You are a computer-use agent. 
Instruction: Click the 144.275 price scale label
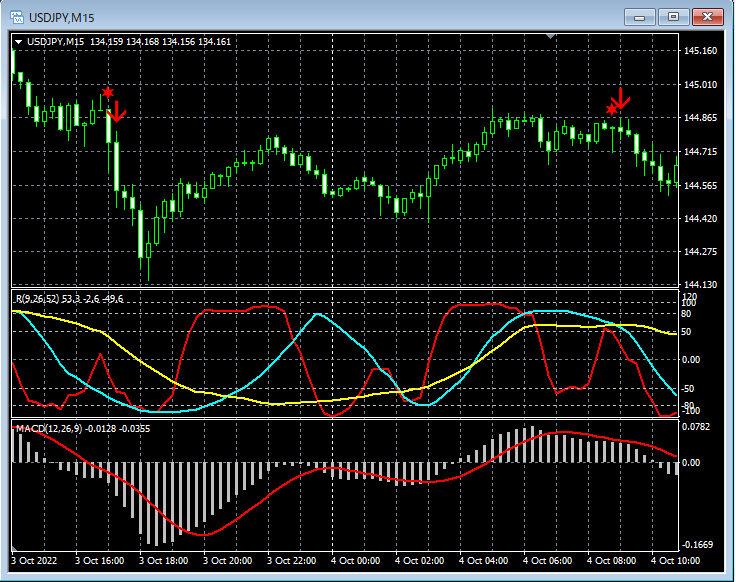click(700, 252)
